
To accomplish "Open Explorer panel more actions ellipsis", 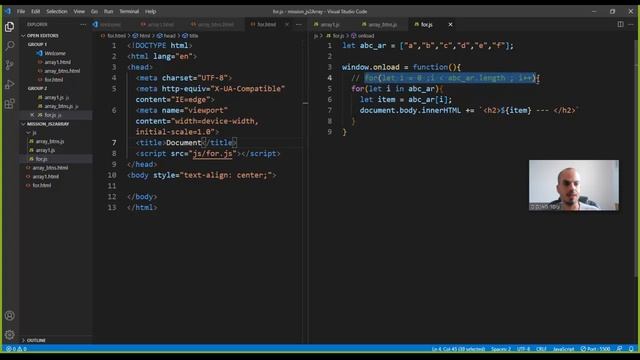I will [83, 24].
